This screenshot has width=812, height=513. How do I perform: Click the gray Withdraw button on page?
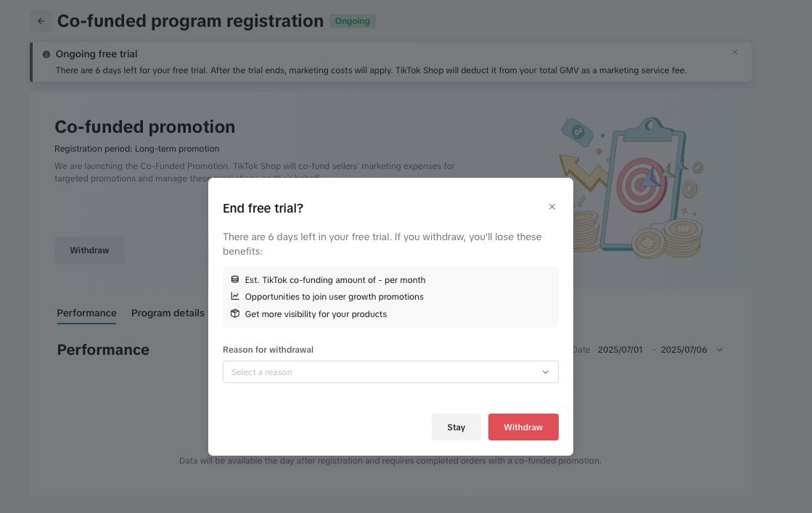click(x=89, y=250)
